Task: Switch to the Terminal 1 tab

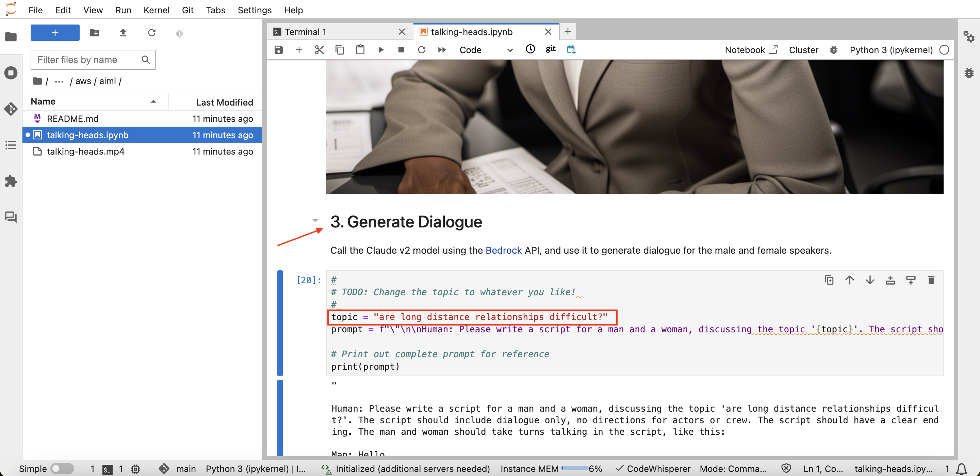Action: 305,32
